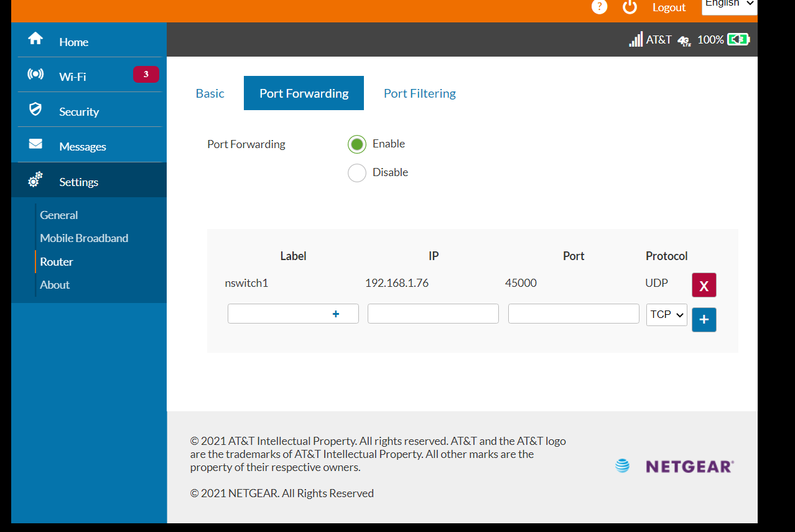Click the empty IP input field
The image size is (795, 532).
point(433,313)
